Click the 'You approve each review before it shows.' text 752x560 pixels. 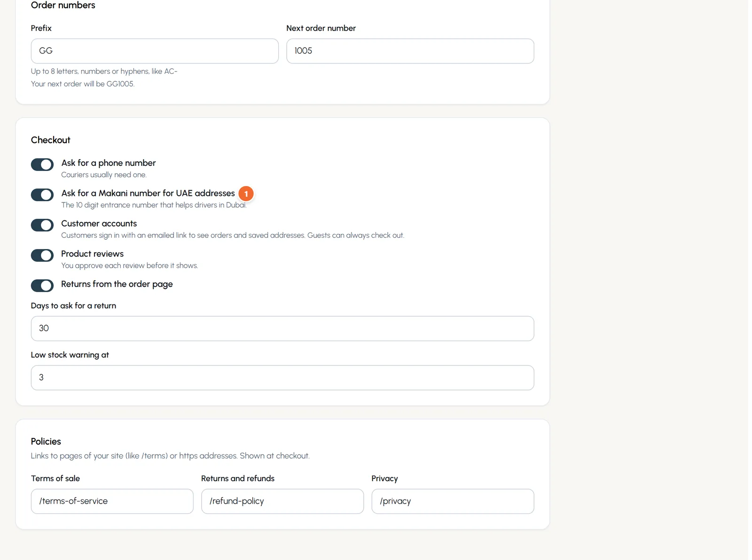130,265
